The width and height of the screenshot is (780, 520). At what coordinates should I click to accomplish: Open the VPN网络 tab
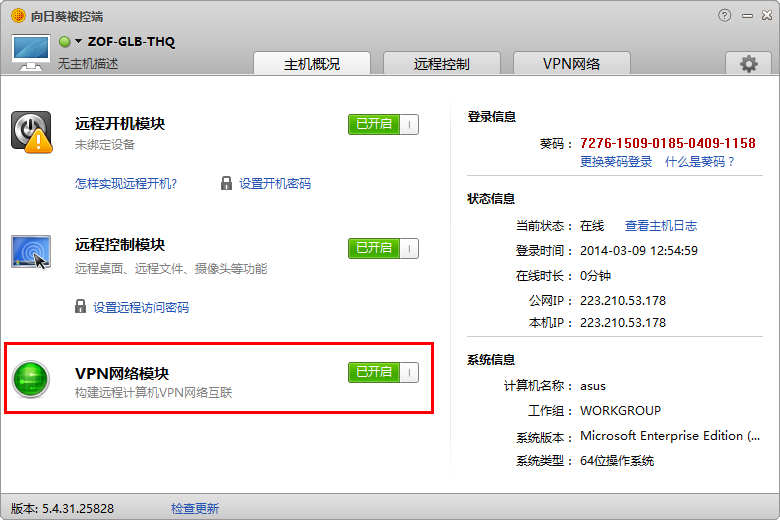tap(571, 64)
